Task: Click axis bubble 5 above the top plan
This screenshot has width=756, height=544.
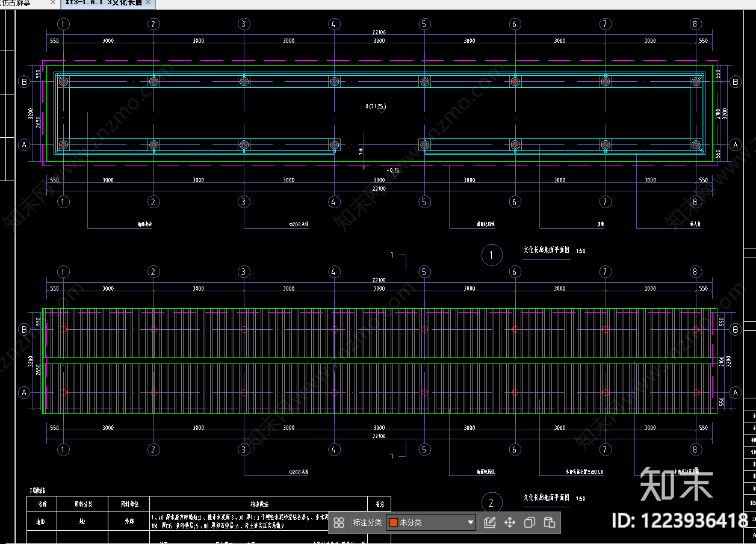Action: coord(424,24)
